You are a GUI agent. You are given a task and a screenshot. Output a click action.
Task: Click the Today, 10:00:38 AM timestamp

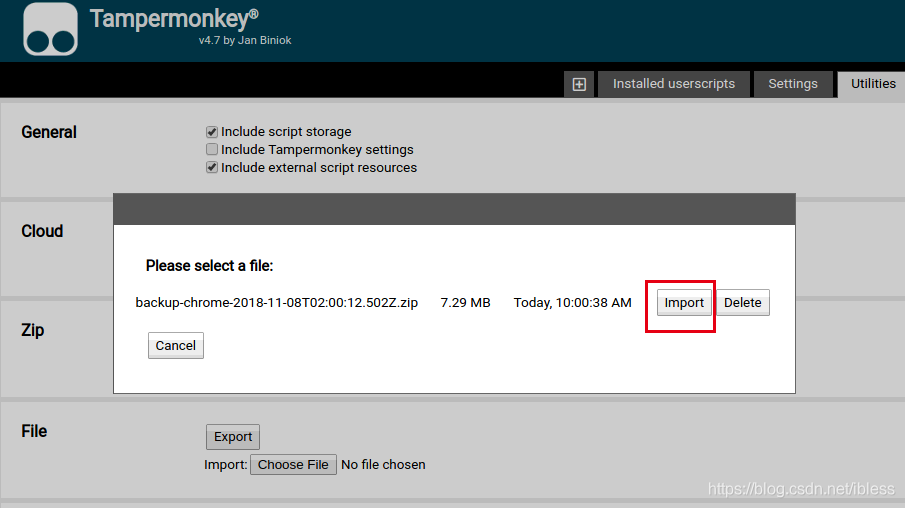click(573, 302)
